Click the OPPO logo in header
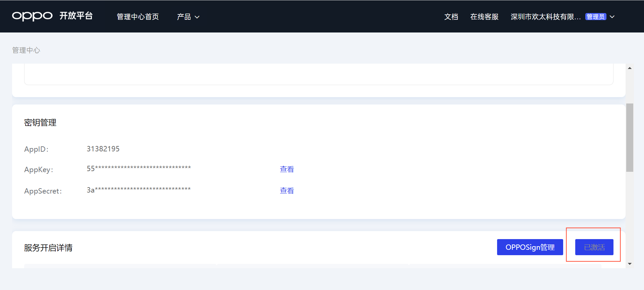This screenshot has width=644, height=290. 32,16
